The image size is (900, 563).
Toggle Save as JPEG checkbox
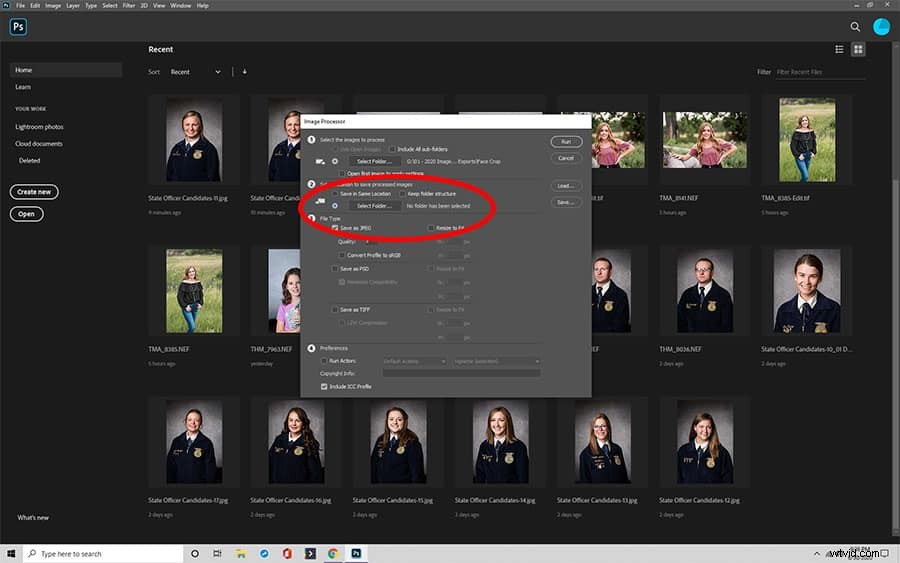tap(335, 228)
